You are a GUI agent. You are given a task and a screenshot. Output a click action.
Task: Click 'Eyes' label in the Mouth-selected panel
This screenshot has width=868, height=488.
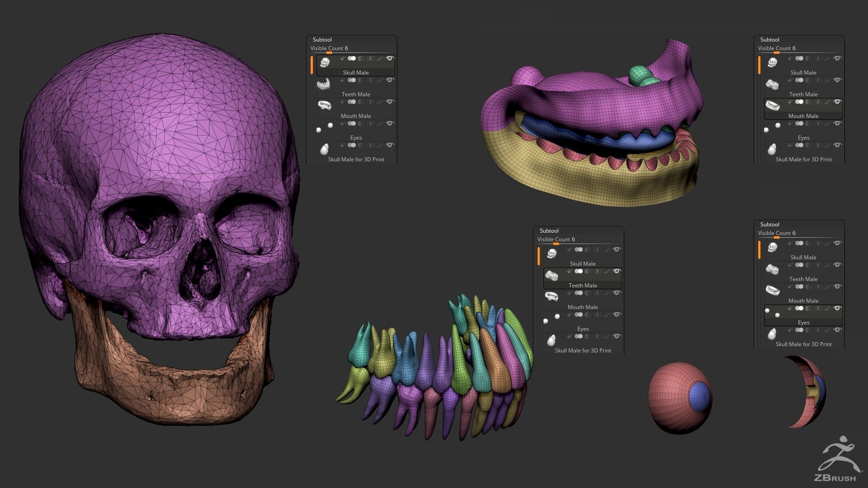pos(803,138)
